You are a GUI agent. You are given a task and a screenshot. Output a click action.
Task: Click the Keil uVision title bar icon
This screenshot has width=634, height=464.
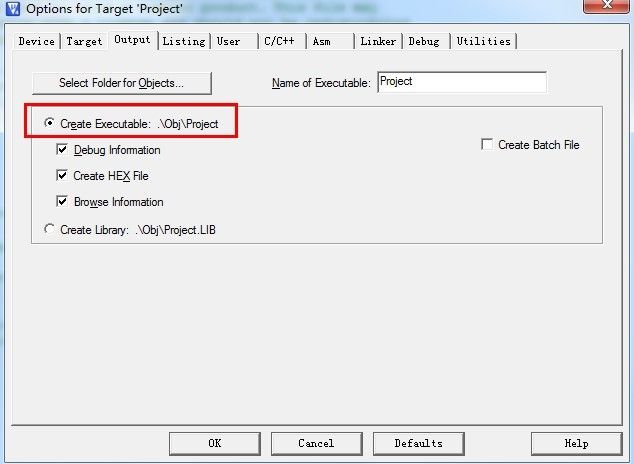click(x=13, y=8)
